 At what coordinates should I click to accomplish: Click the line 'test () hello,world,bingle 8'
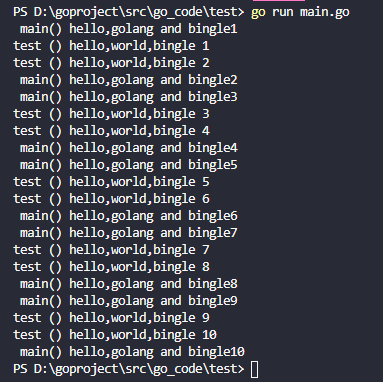point(111,267)
